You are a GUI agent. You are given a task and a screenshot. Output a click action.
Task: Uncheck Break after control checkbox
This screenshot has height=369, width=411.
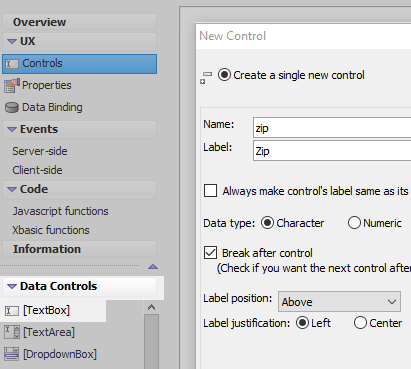[210, 253]
